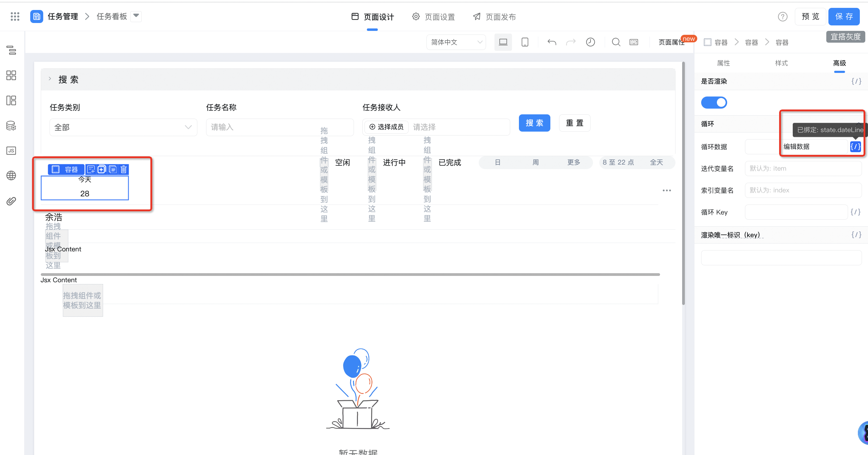The width and height of the screenshot is (868, 455).
Task: Open the data source settings icon
Action: tap(11, 126)
